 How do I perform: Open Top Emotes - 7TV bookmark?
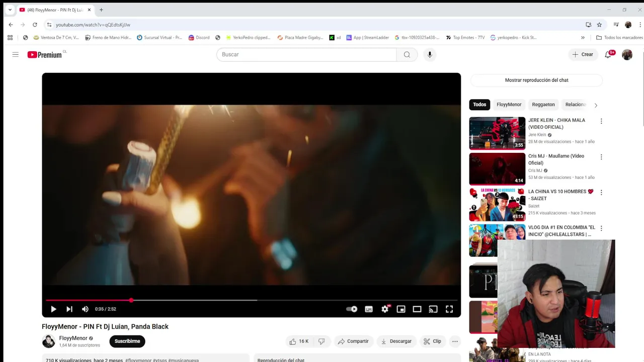pyautogui.click(x=465, y=37)
